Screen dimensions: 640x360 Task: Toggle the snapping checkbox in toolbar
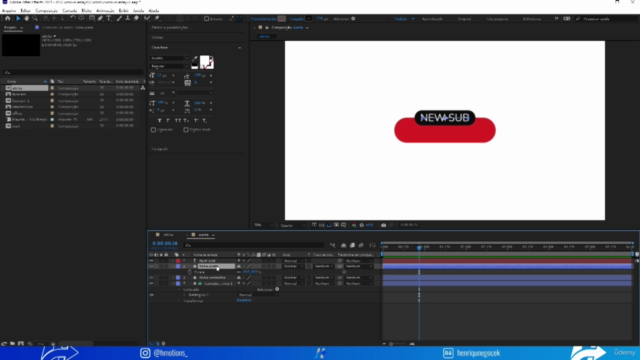(x=207, y=19)
